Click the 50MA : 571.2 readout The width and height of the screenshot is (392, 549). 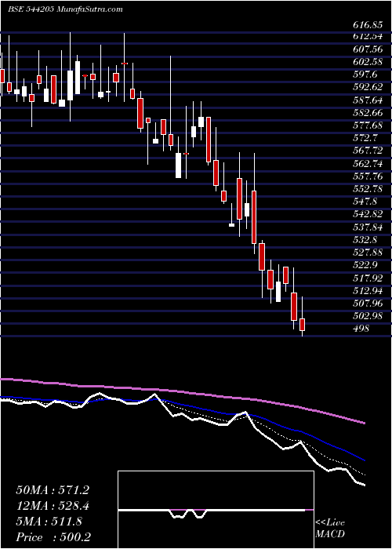[52, 490]
